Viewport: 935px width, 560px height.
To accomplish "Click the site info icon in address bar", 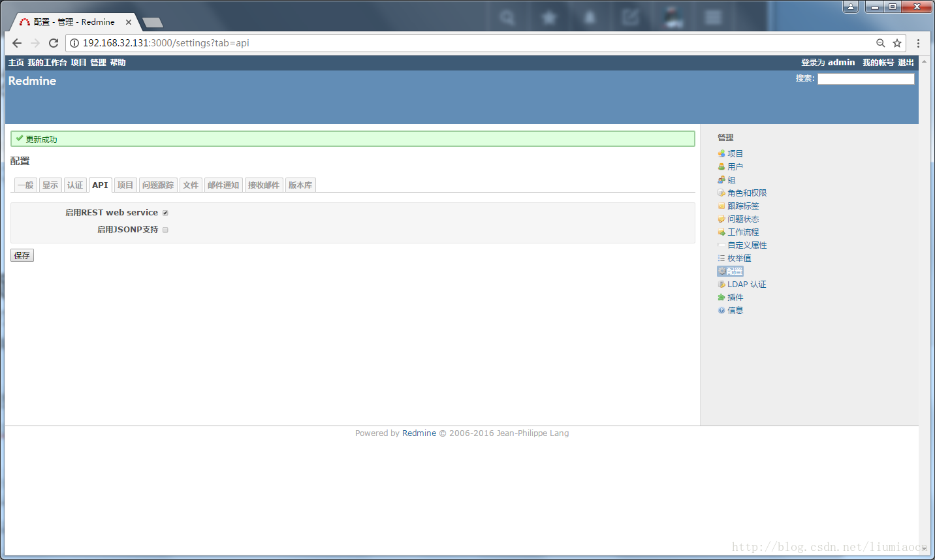I will pos(74,43).
